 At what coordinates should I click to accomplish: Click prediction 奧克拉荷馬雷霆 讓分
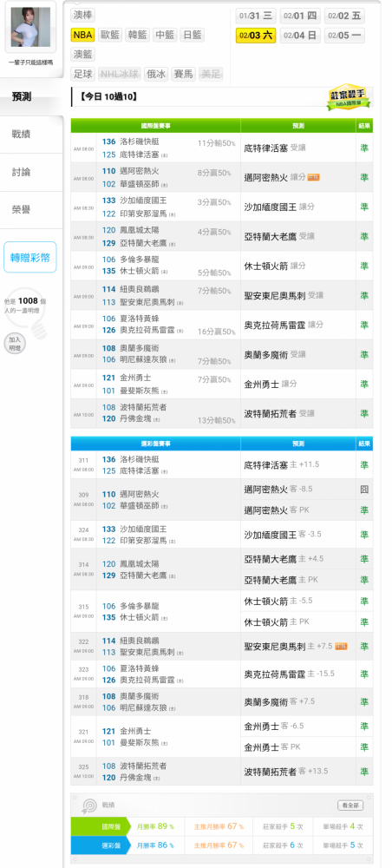283,325
